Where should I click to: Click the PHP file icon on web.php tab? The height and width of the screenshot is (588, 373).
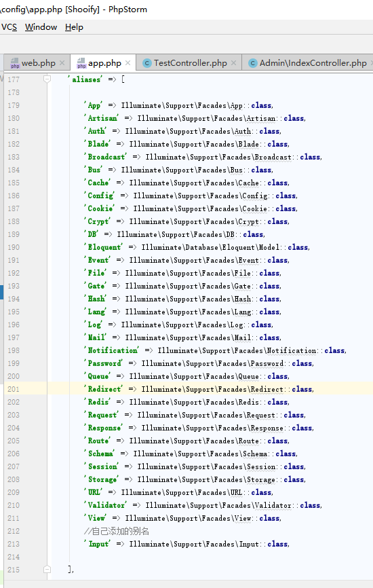tap(15, 63)
